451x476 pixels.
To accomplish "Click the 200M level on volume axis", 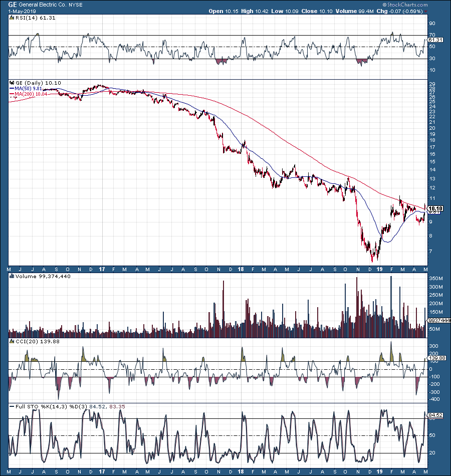I will tap(436, 303).
